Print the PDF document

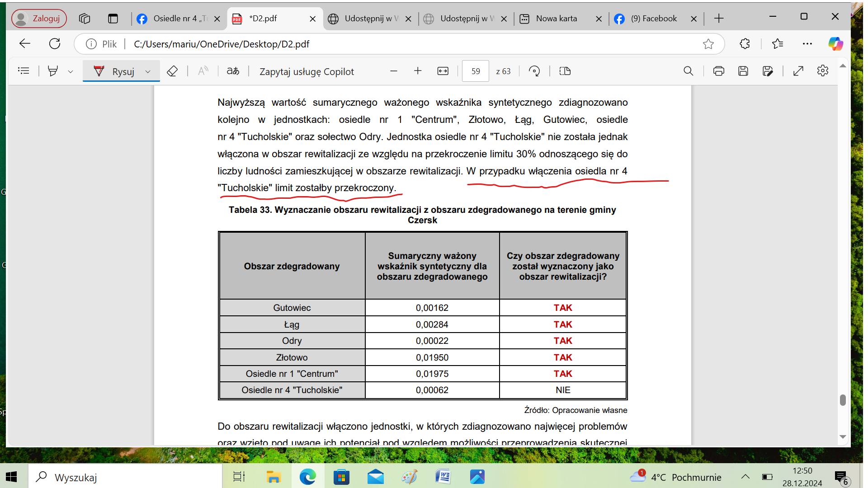(x=718, y=71)
